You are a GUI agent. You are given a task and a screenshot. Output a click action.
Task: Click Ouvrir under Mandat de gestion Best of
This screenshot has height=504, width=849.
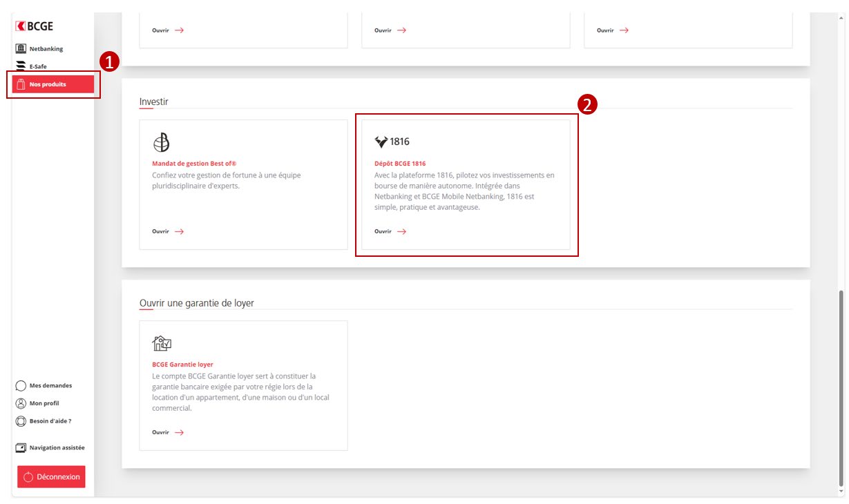(160, 231)
